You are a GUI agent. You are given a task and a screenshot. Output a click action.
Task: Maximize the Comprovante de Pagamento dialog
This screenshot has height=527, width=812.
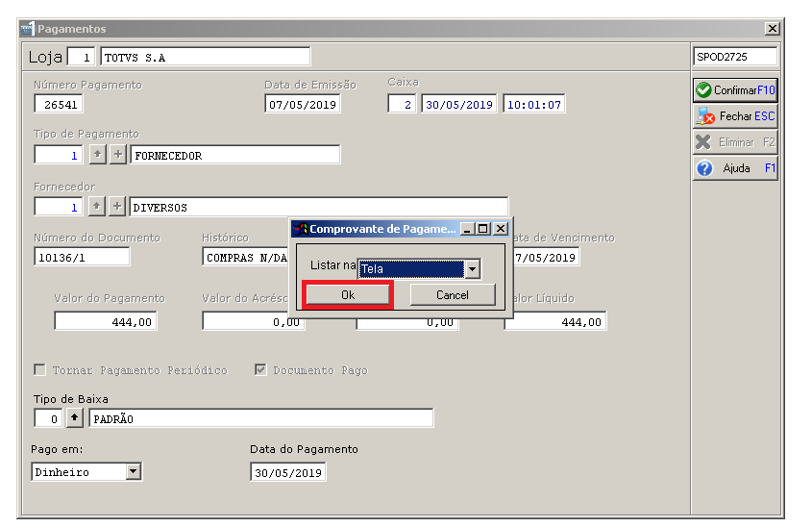483,229
